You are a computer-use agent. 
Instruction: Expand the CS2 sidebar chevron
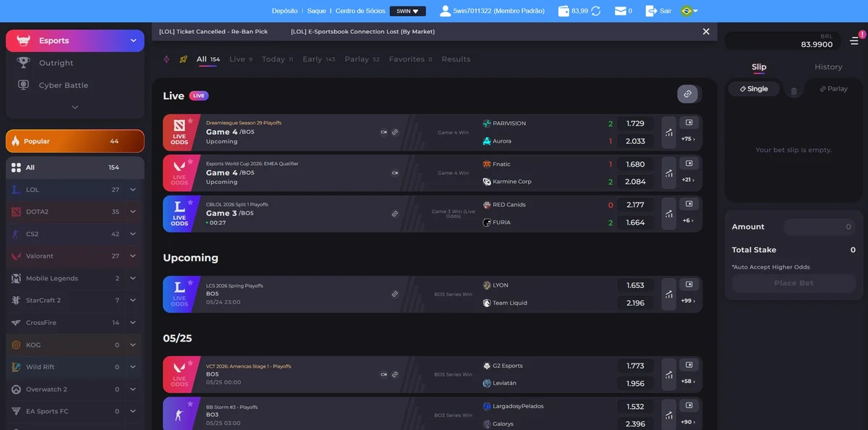[x=133, y=234]
